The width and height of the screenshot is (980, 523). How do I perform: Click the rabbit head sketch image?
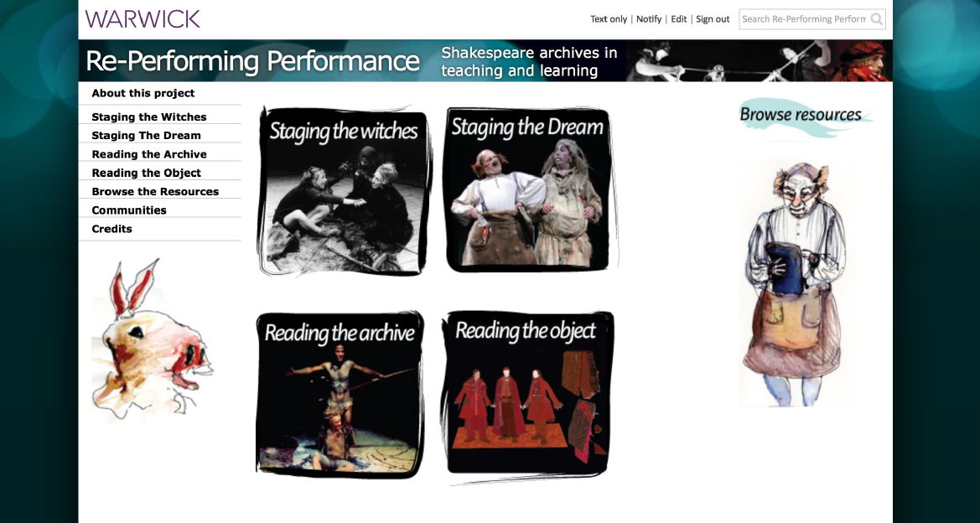point(152,340)
